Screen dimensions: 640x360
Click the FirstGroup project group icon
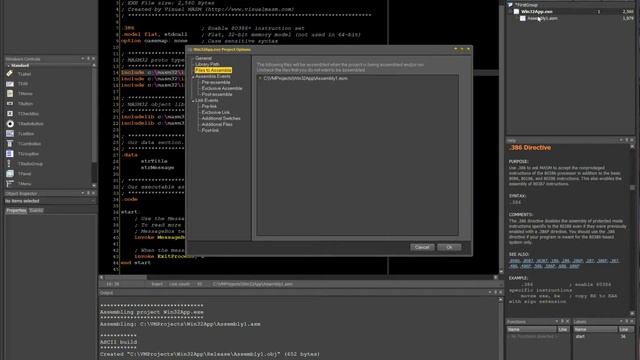coord(510,5)
